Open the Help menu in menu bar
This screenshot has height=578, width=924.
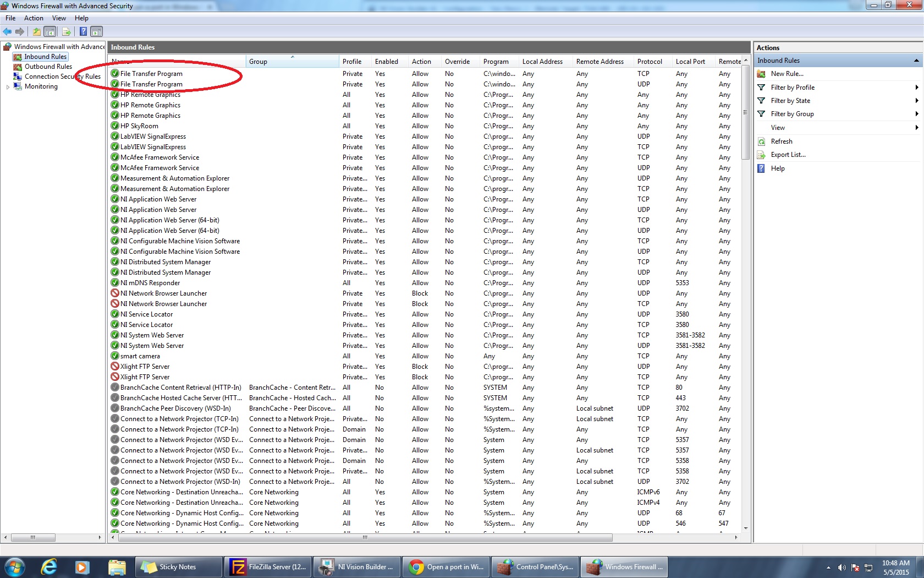point(81,18)
